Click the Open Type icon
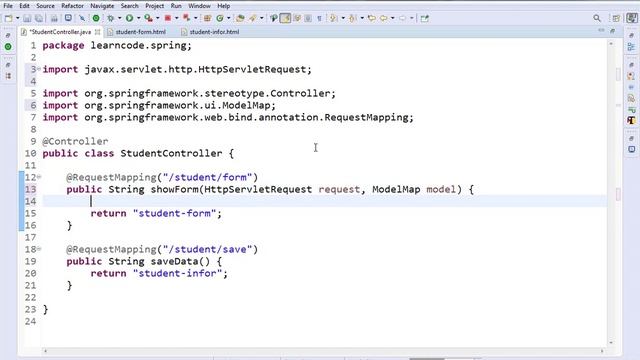The height and width of the screenshot is (360, 640). pyautogui.click(x=240, y=18)
